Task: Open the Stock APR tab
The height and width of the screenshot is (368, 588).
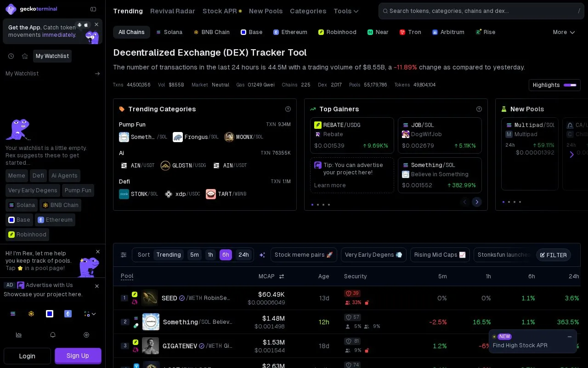Action: point(222,11)
